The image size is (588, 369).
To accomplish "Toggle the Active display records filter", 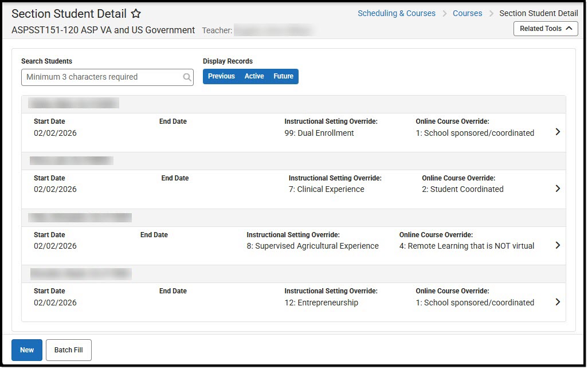I will pyautogui.click(x=254, y=76).
